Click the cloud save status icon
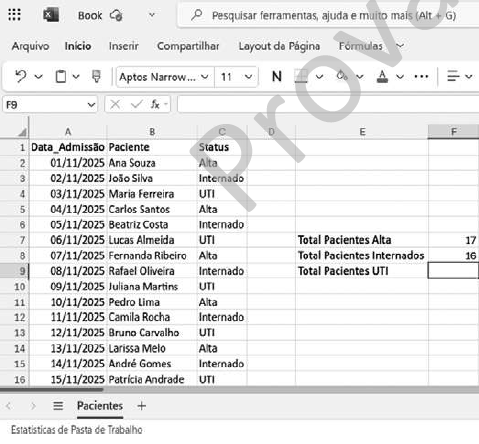The height and width of the screenshot is (444, 479). coord(116,16)
